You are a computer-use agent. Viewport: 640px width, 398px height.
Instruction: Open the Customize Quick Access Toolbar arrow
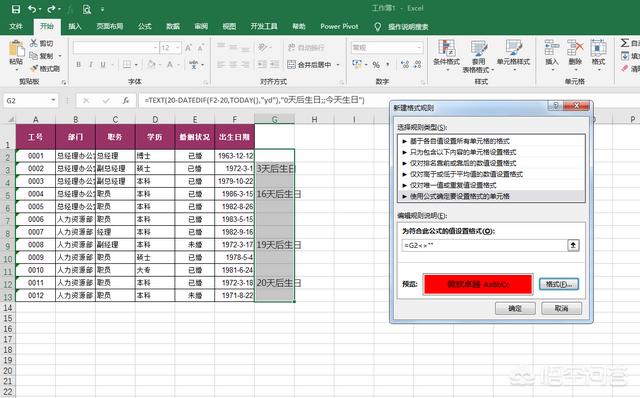pos(102,9)
